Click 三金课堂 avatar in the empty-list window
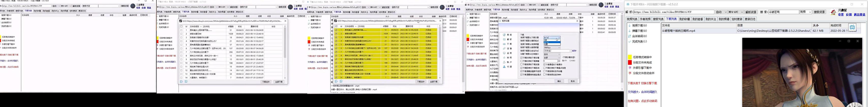 pos(133,6)
